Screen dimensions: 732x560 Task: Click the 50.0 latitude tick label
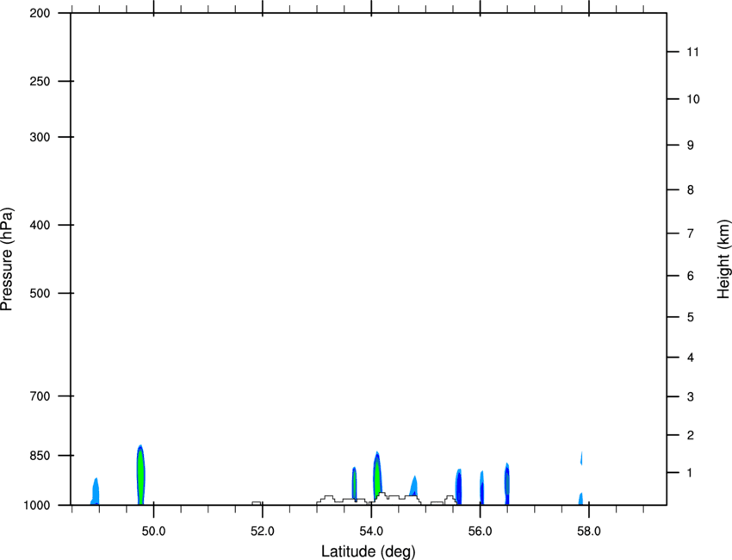[x=153, y=531]
